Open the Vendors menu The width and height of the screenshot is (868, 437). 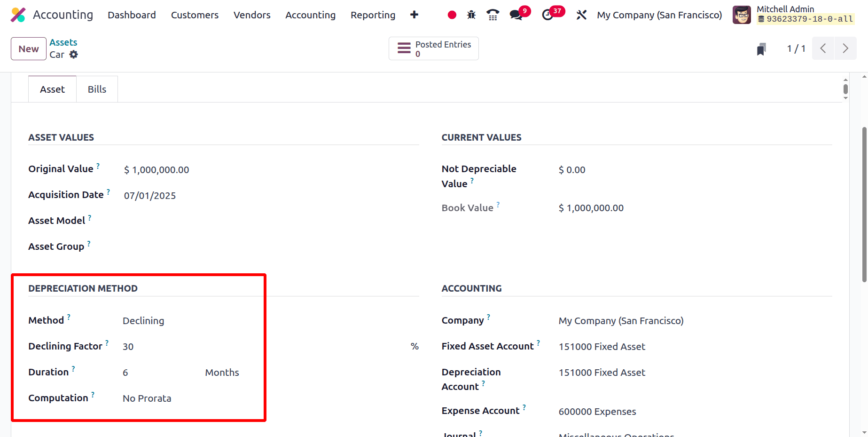pos(252,15)
